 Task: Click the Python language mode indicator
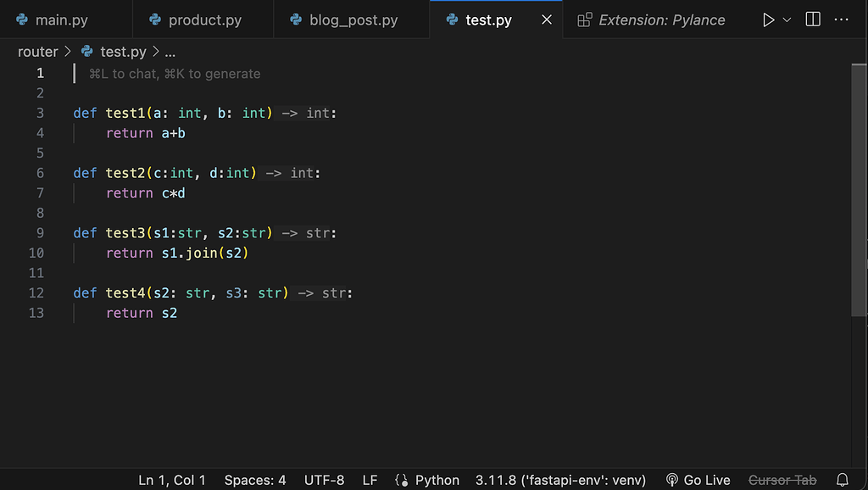(436, 479)
